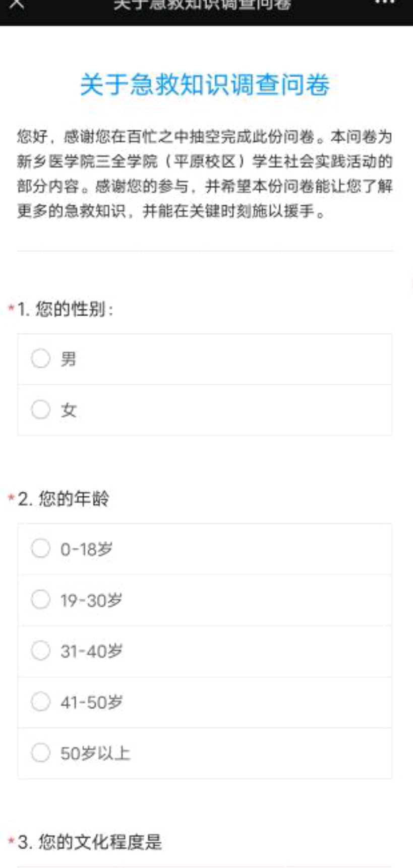Click the question 1 label 您的性别
The width and height of the screenshot is (413, 868).
click(66, 309)
